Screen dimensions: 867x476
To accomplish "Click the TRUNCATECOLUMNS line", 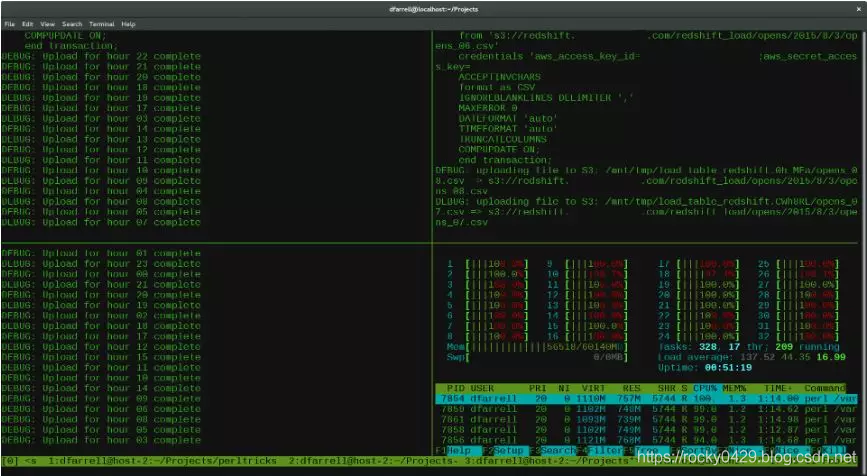I will click(x=502, y=139).
